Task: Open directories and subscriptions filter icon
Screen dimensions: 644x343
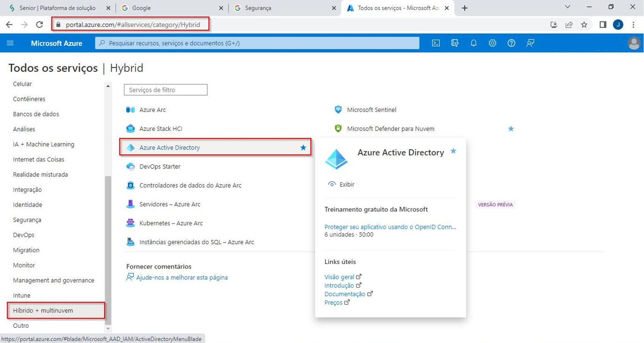Action: pyautogui.click(x=455, y=43)
